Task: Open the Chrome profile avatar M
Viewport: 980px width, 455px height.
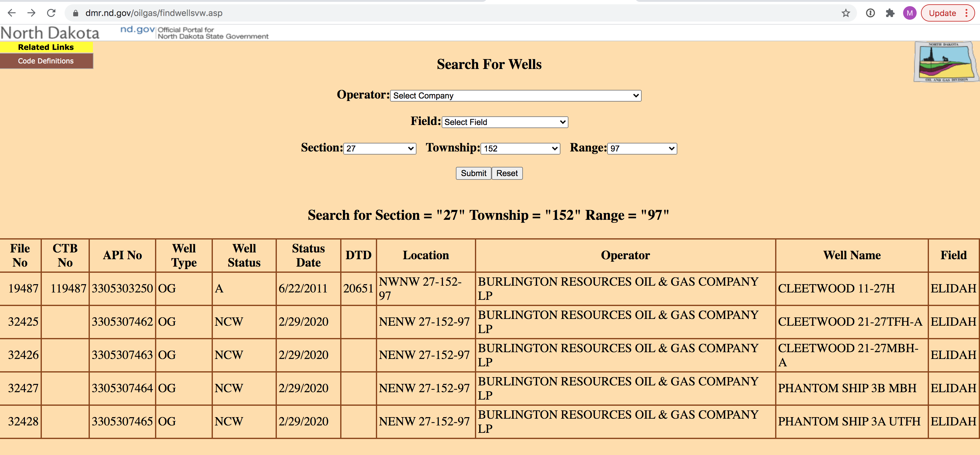Action: 910,13
